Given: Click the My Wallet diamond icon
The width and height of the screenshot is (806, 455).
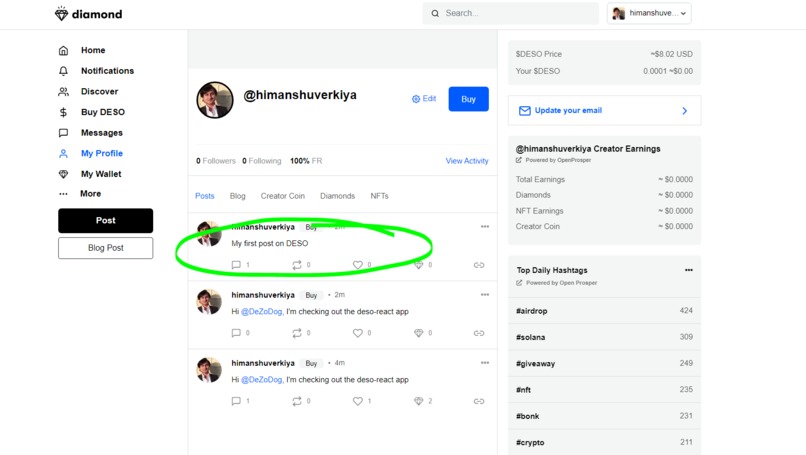Looking at the screenshot, I should tap(63, 174).
